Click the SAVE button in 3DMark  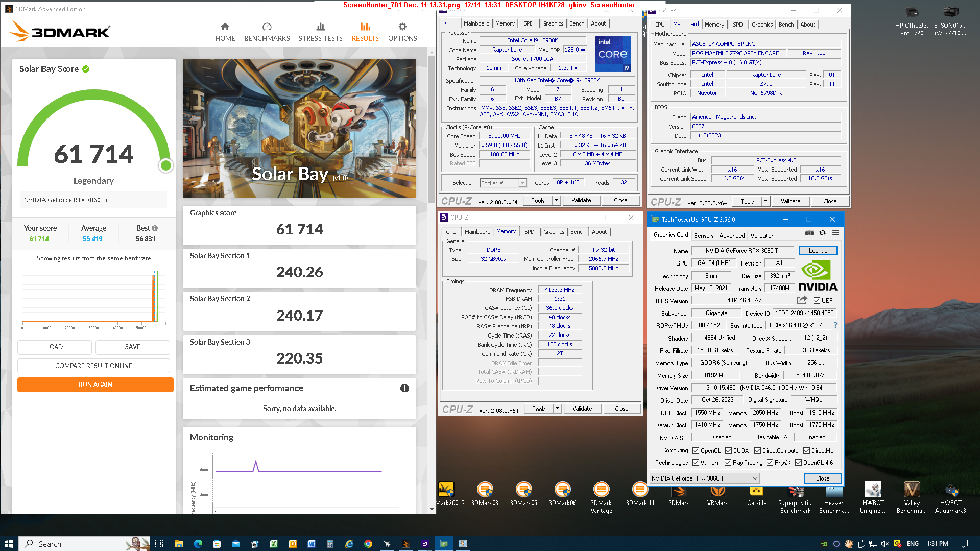point(132,347)
